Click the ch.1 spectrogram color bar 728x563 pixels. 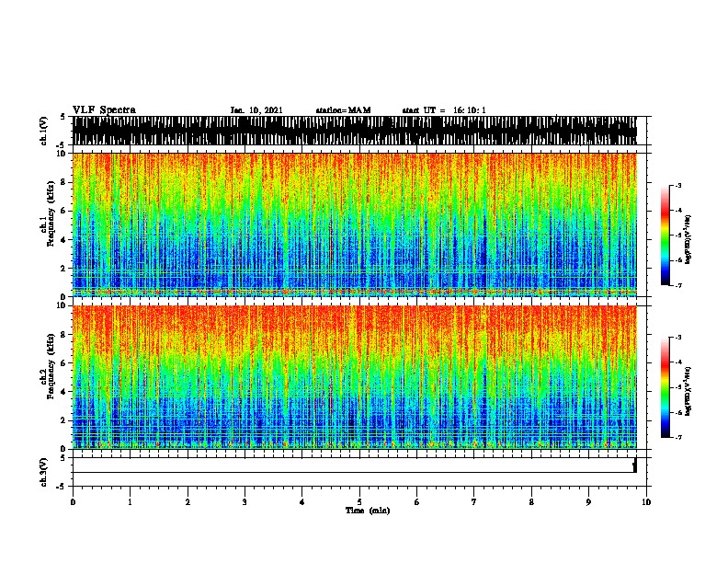pos(665,236)
